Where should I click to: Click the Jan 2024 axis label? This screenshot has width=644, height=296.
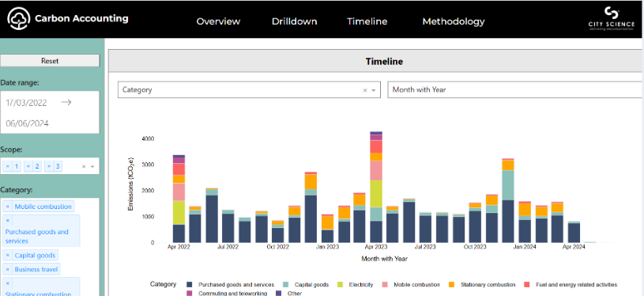[525, 248]
